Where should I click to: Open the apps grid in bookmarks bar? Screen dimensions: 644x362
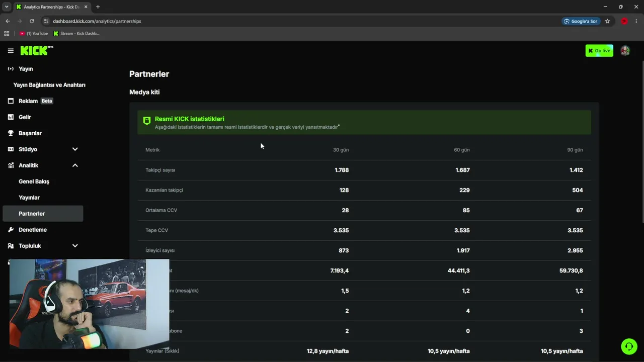7,34
